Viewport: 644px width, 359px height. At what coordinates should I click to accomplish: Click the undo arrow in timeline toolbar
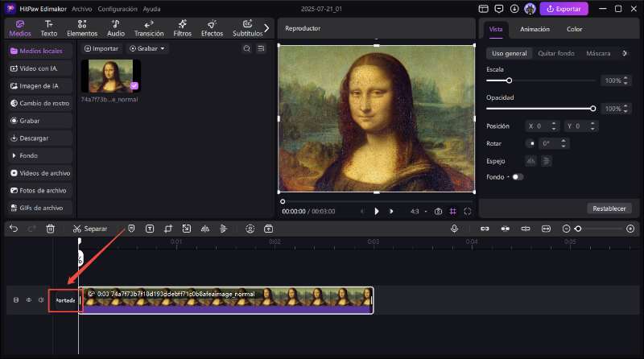point(14,229)
